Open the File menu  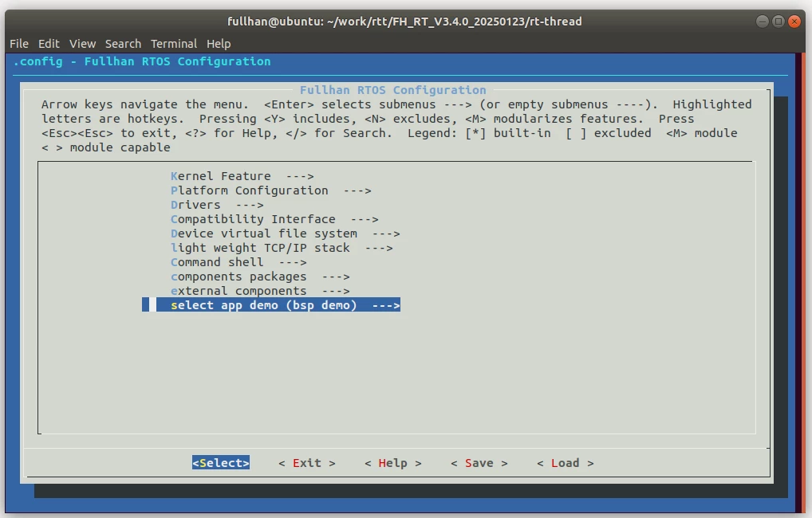tap(19, 44)
